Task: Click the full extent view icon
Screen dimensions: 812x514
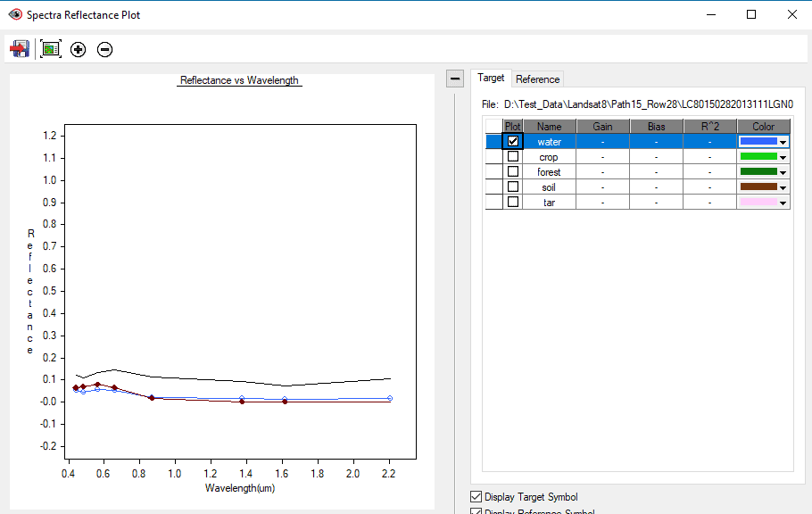Action: (x=51, y=49)
